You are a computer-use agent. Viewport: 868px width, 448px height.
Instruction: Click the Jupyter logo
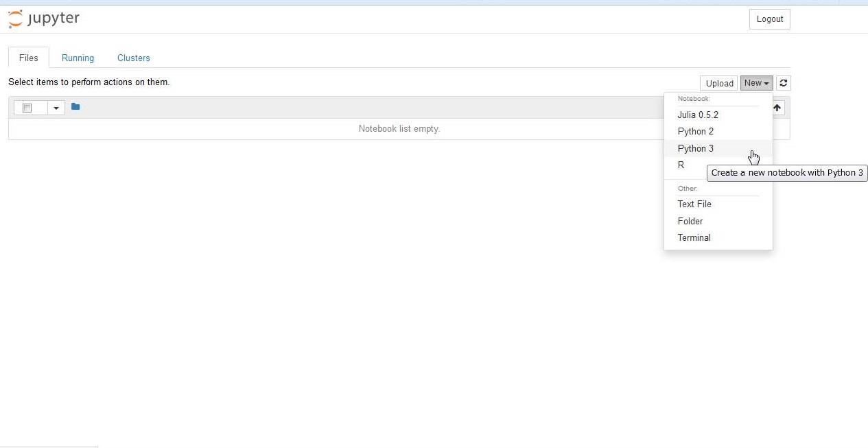(44, 19)
